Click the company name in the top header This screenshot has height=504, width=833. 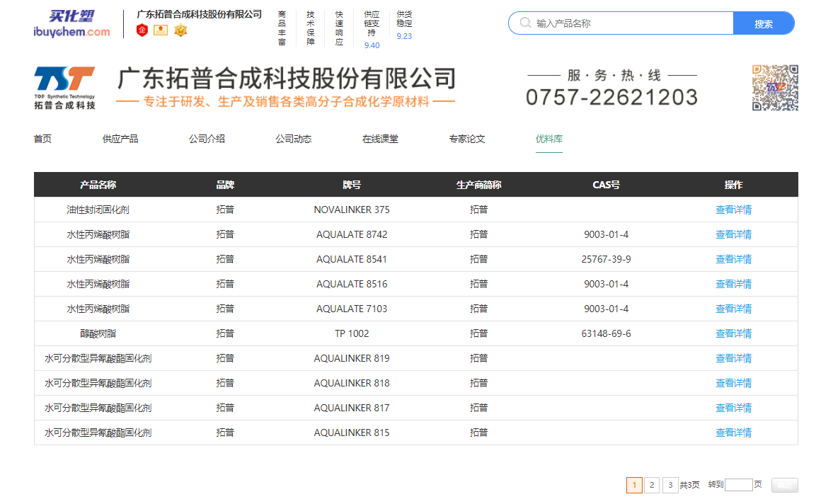click(x=199, y=14)
